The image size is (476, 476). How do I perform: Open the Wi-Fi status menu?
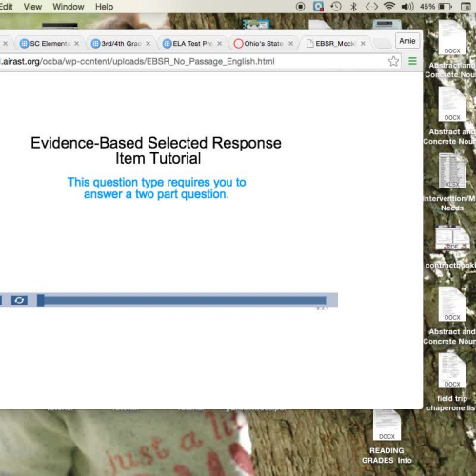pyautogui.click(x=389, y=7)
